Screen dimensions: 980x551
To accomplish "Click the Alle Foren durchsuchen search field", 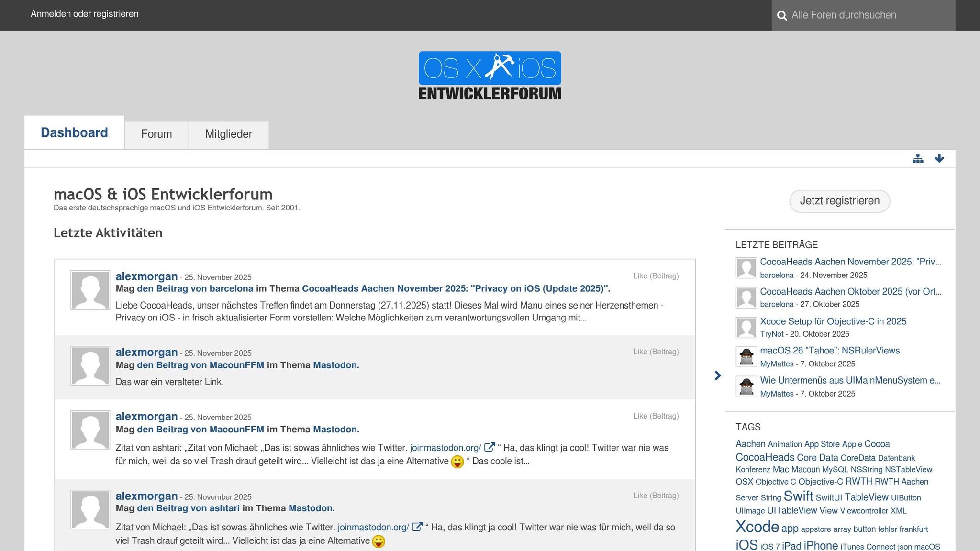I will click(861, 15).
